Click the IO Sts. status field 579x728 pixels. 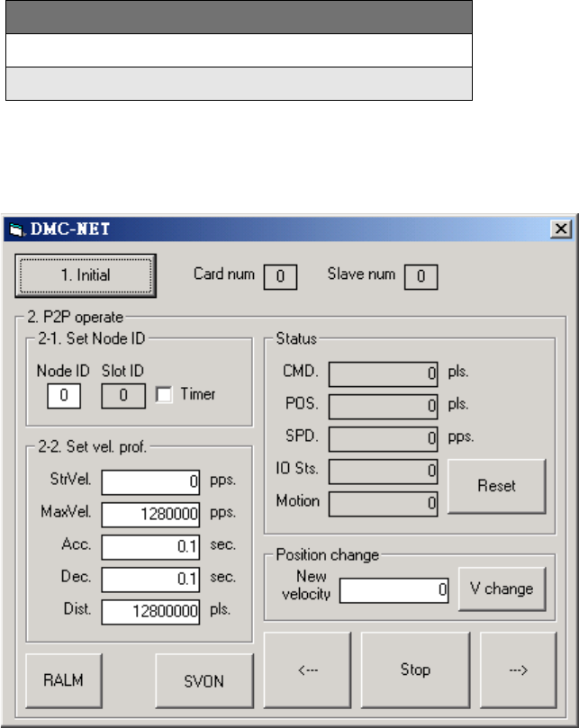coord(383,472)
